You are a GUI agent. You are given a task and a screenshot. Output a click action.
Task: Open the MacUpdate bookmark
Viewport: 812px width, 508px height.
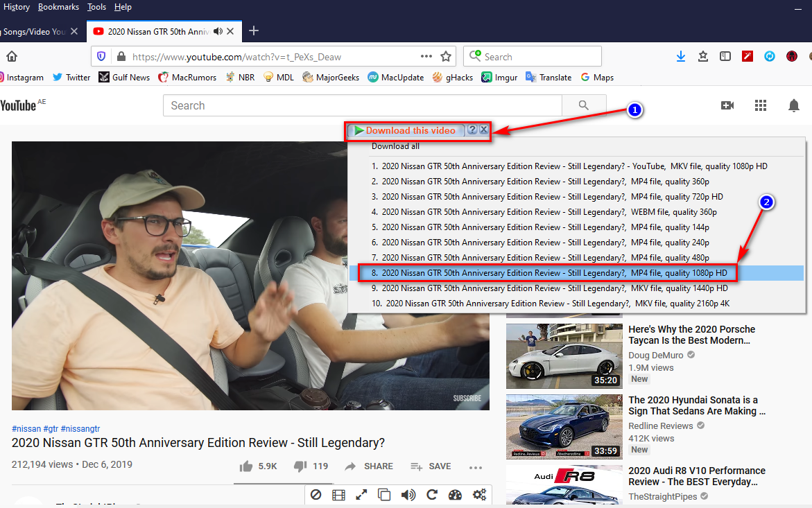click(396, 78)
